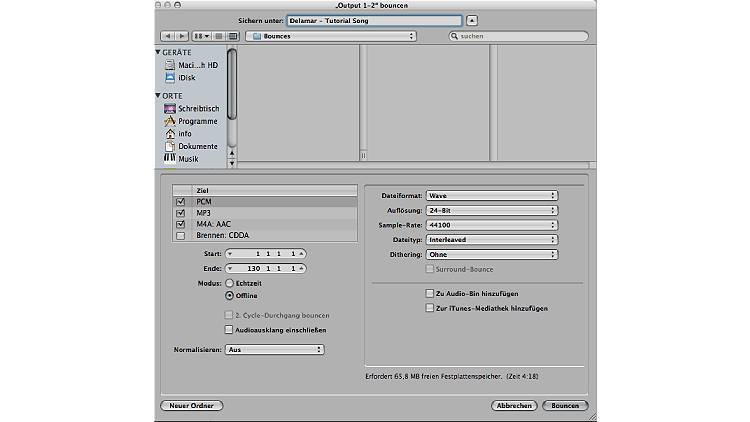Screen dimensions: 750x422
Task: Select PCM row in Ziel list
Action: [x=265, y=202]
